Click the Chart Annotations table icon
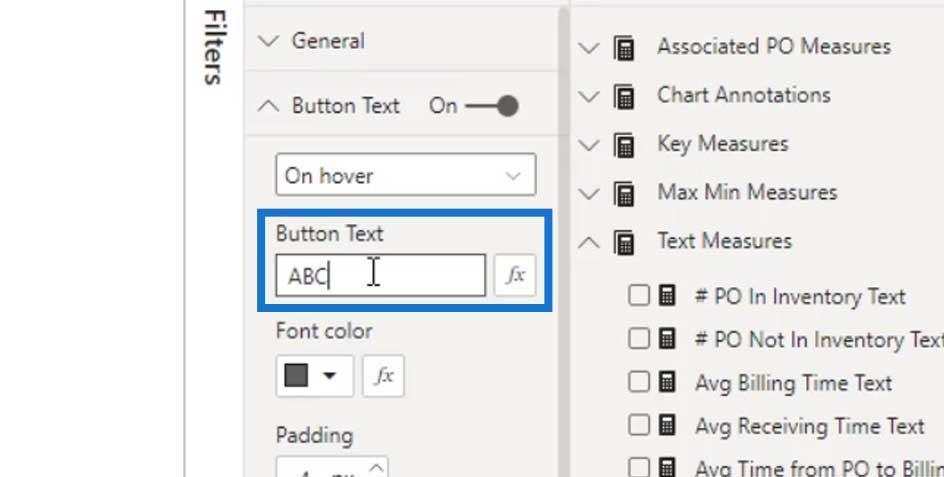The width and height of the screenshot is (944, 477). click(624, 96)
